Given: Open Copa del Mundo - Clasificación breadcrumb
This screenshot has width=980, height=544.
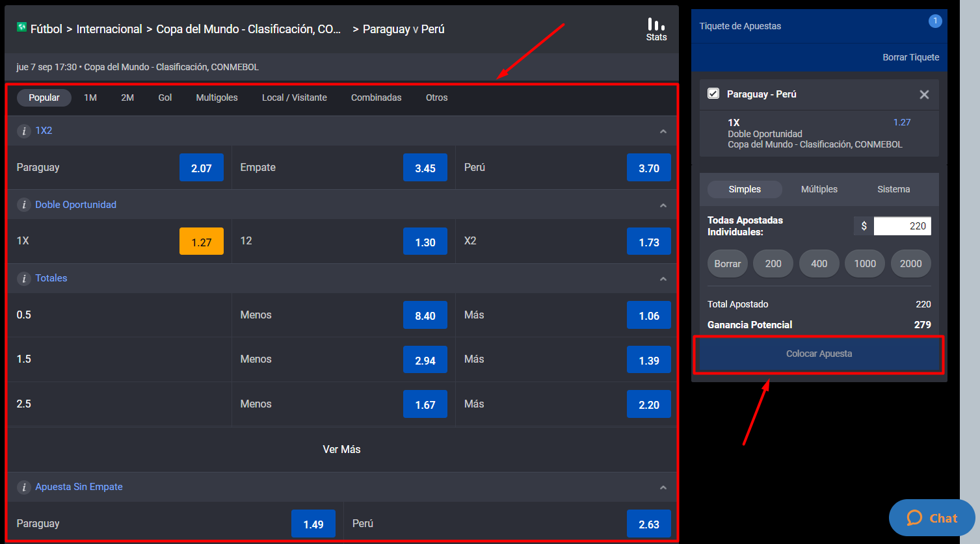Looking at the screenshot, I should click(x=248, y=29).
